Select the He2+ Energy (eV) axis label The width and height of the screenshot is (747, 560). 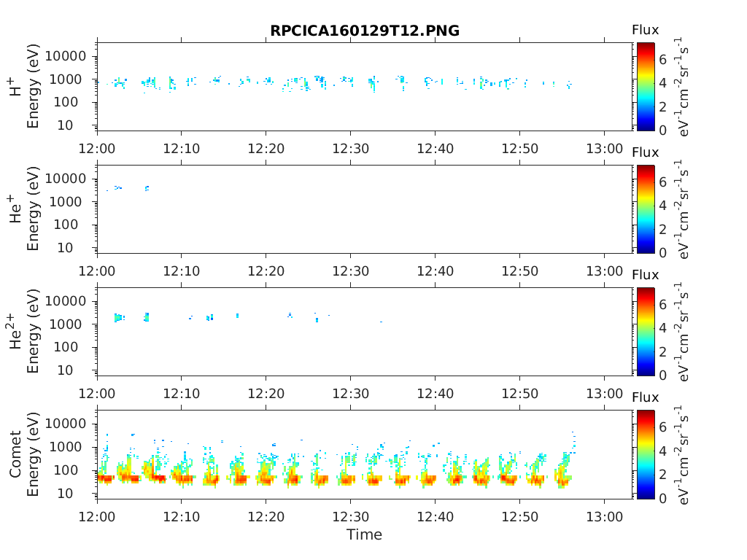point(24,332)
